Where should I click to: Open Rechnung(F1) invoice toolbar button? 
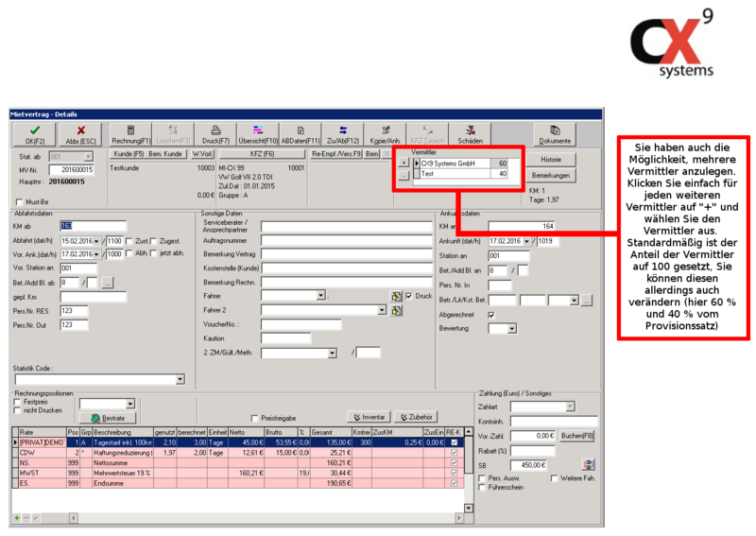[131, 134]
